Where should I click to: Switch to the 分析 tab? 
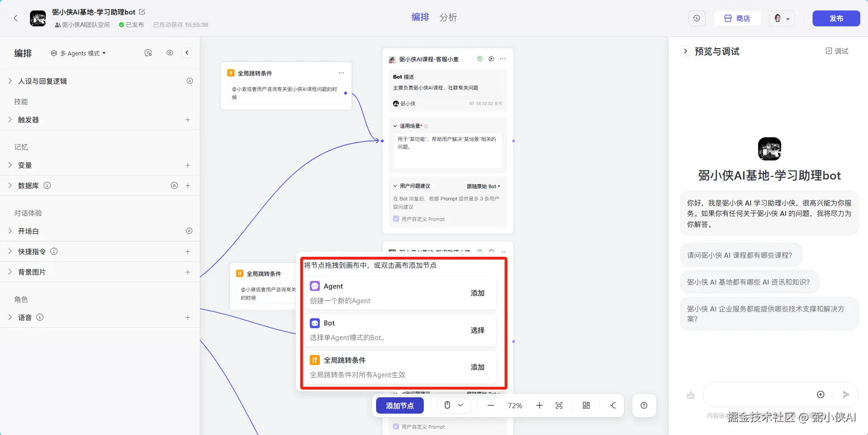click(x=448, y=17)
